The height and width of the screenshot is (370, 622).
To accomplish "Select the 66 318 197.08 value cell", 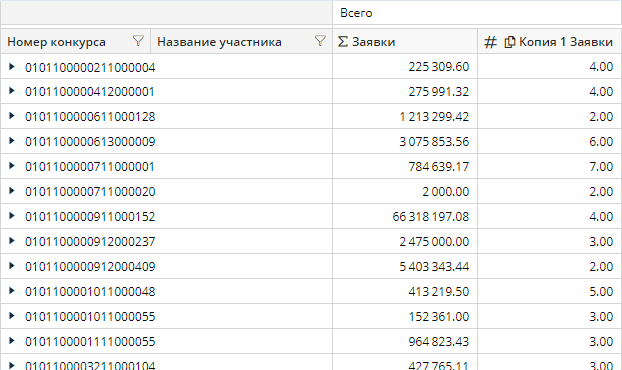I will 405,217.
